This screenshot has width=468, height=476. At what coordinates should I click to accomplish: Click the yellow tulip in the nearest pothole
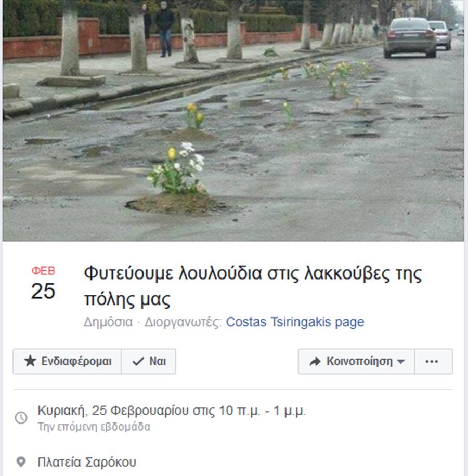pos(172,154)
